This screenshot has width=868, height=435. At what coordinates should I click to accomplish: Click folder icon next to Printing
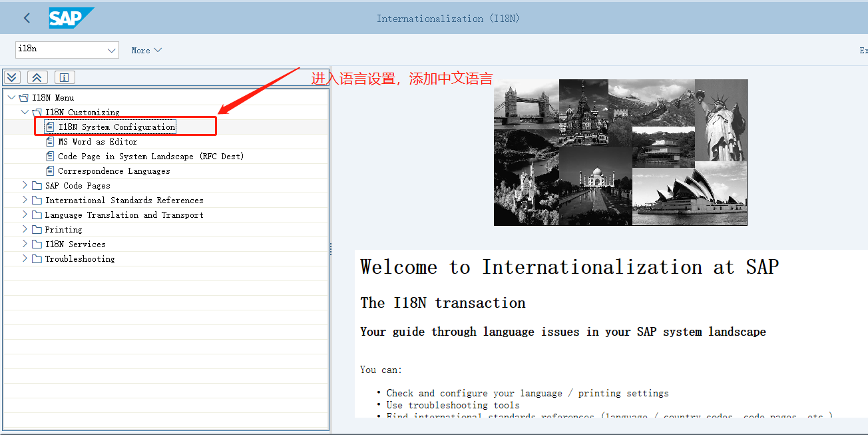click(x=37, y=229)
